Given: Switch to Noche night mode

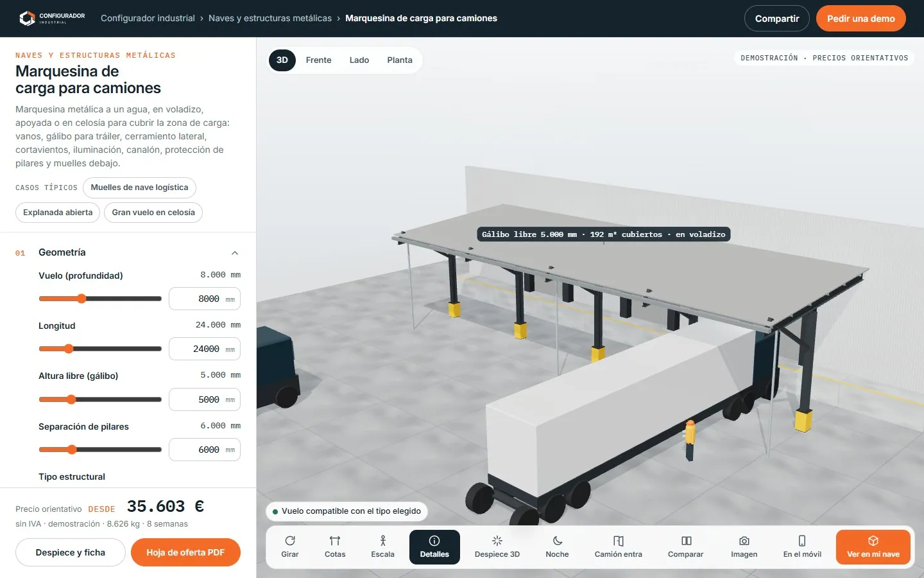Looking at the screenshot, I should (x=557, y=547).
